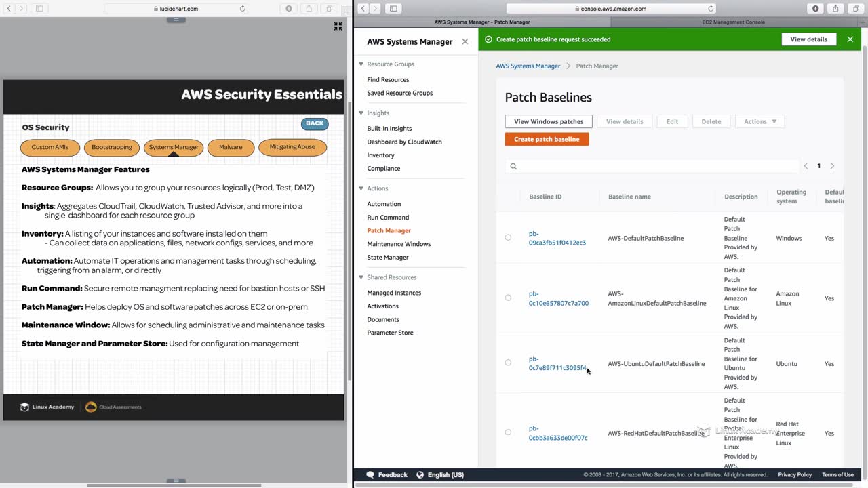This screenshot has height=488, width=868.
Task: Collapse the Resource Groups section
Action: point(361,64)
